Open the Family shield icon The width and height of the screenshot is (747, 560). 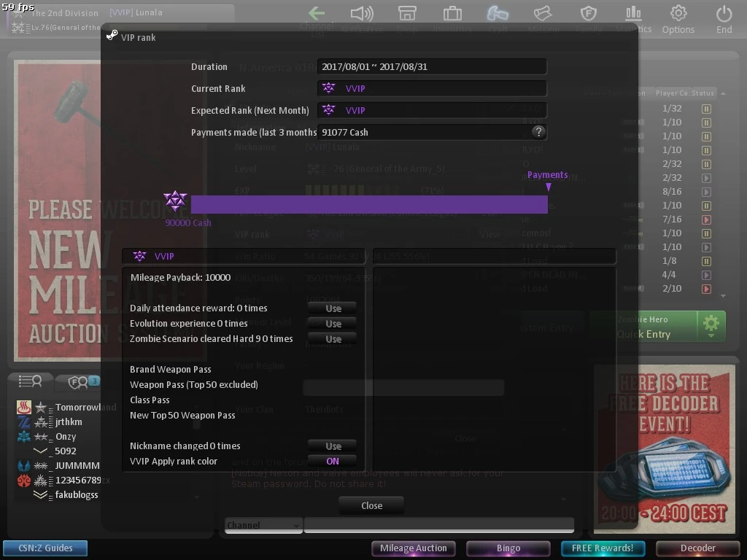tap(587, 12)
